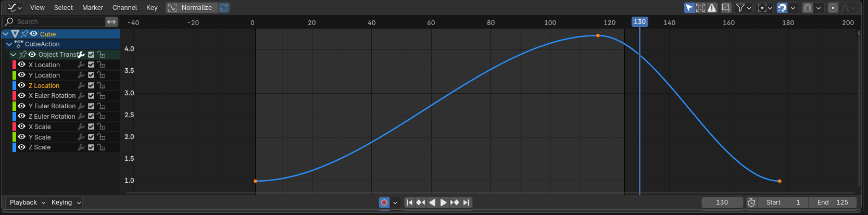Screen dimensions: 868x215
Task: Toggle the magnet snapping icon
Action: click(x=782, y=8)
